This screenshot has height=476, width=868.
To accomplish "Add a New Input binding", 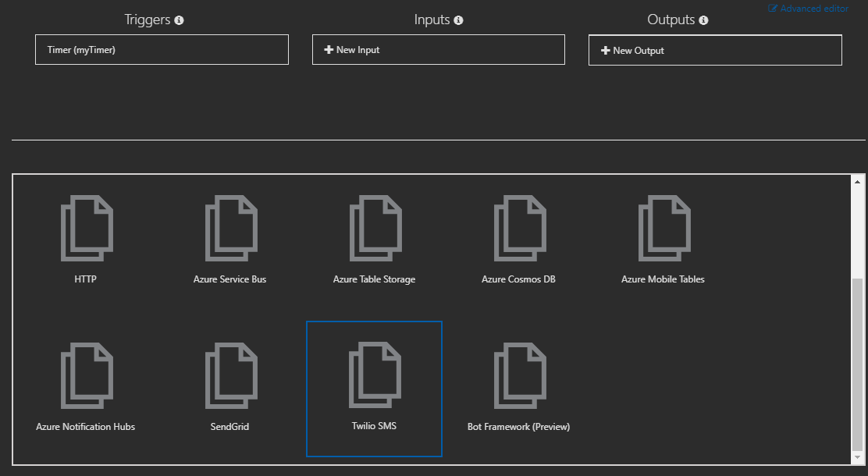I will pos(439,50).
